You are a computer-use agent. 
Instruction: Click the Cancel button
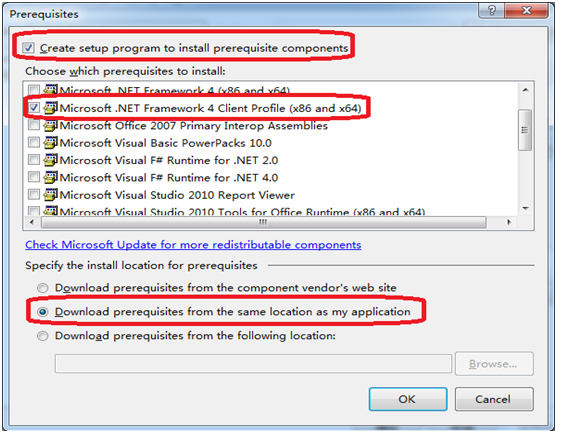click(494, 399)
